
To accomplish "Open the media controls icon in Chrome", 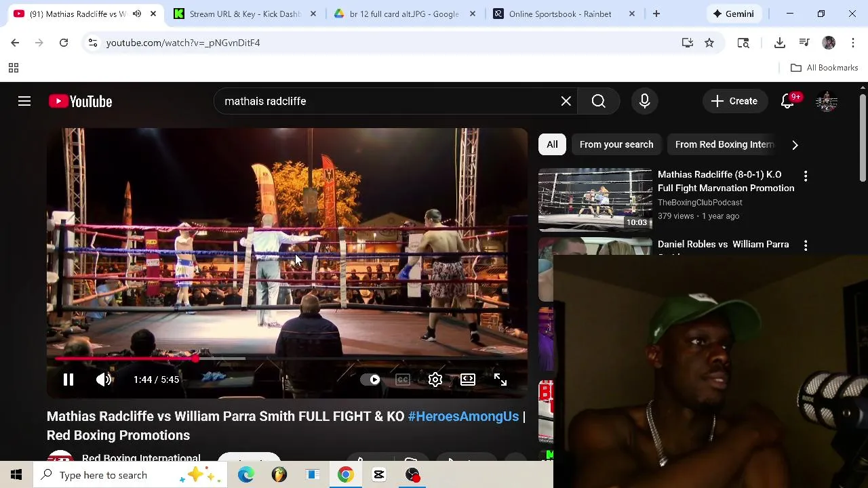I will coord(804,43).
